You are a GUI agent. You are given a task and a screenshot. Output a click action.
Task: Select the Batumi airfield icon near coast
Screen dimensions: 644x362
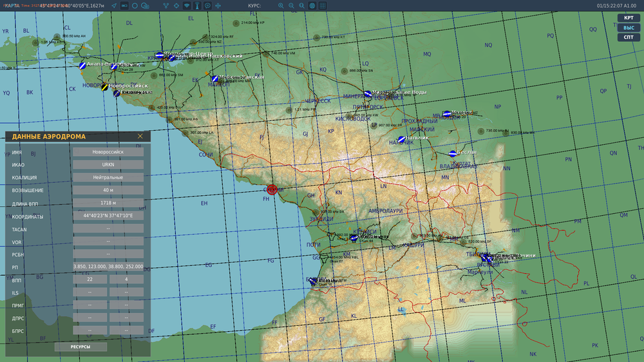pos(313,281)
